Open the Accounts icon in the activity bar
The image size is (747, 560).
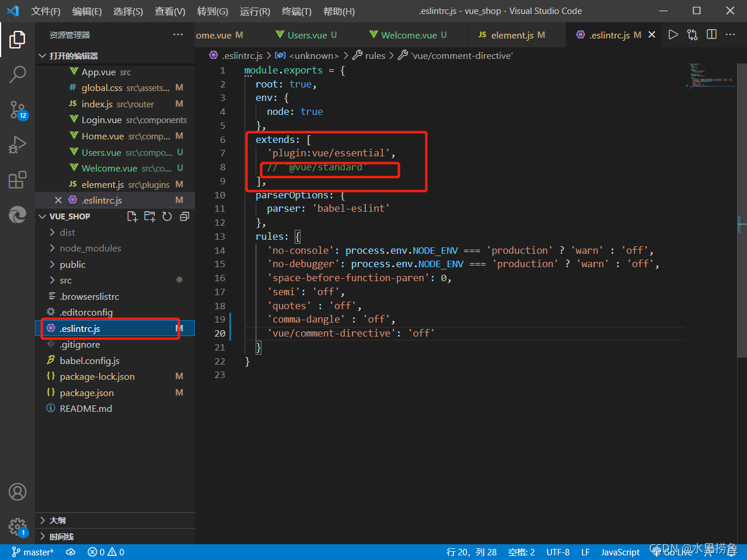click(x=18, y=492)
